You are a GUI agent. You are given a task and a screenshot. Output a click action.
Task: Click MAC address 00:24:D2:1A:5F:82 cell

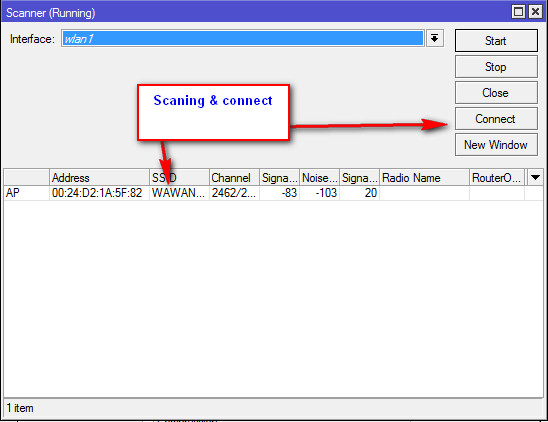[x=97, y=193]
